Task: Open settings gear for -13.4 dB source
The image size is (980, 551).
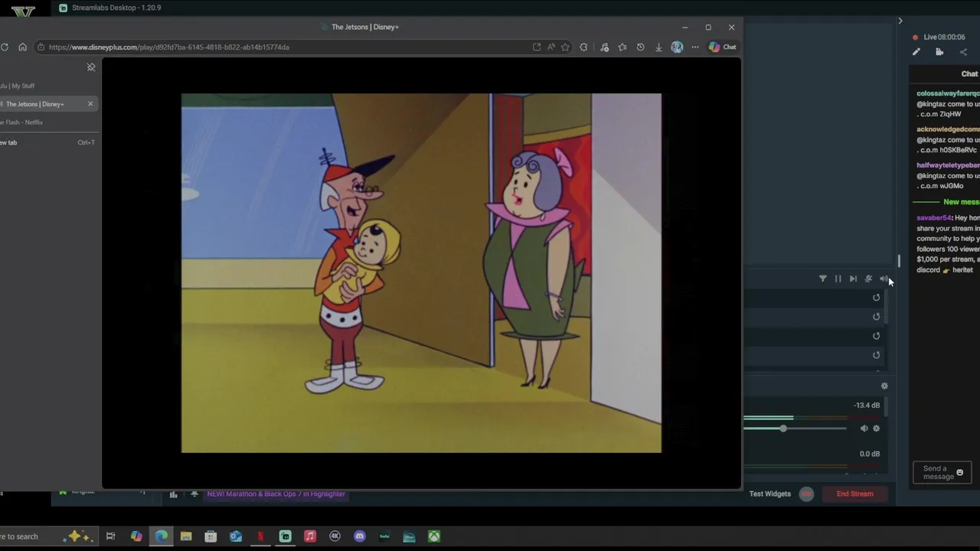Action: click(877, 429)
